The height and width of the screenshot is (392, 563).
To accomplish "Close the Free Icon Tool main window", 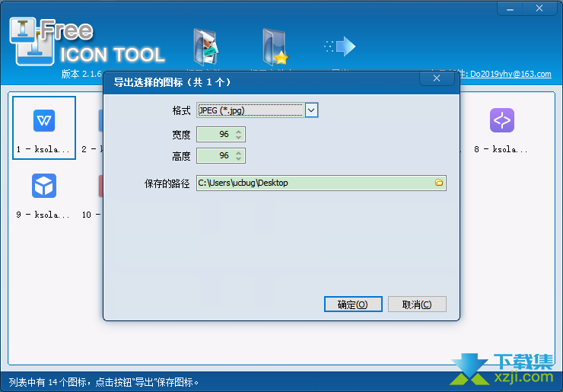I will tap(539, 8).
